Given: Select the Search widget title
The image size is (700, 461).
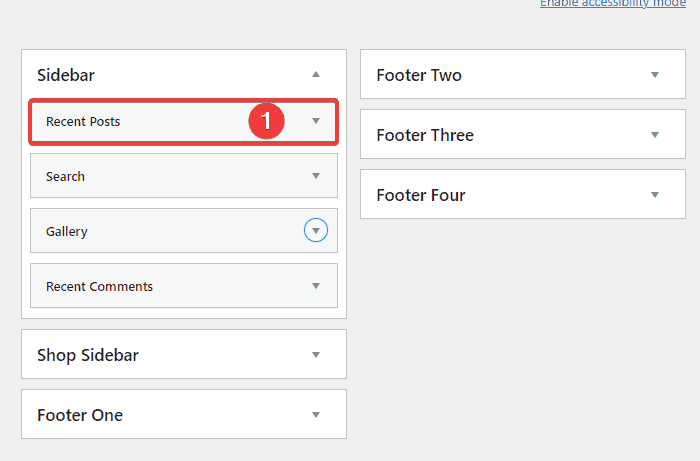Looking at the screenshot, I should coord(65,177).
